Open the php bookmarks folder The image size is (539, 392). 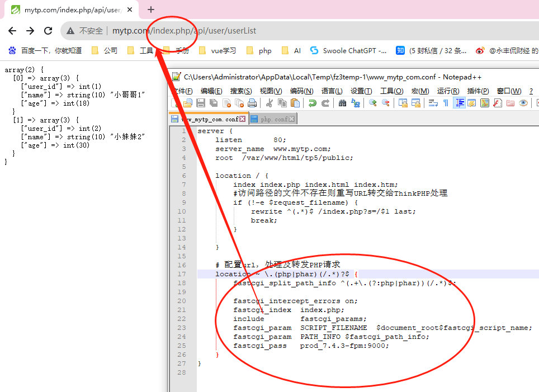pyautogui.click(x=259, y=50)
